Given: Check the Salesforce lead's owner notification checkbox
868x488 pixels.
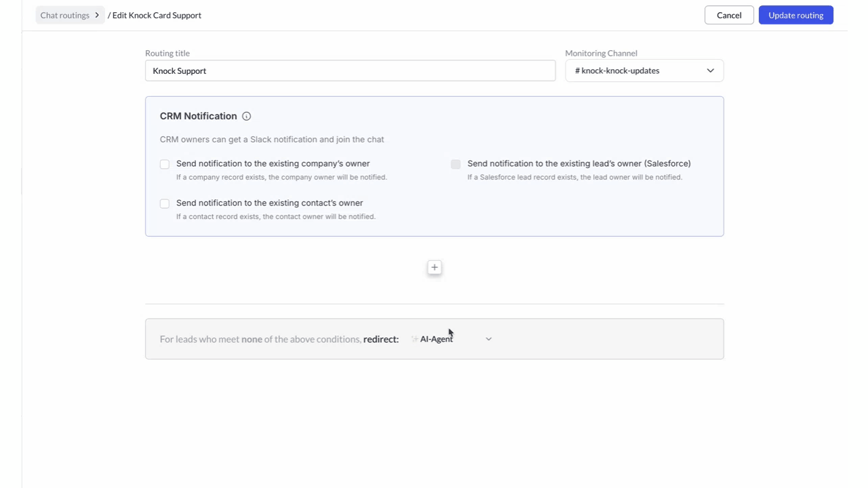Looking at the screenshot, I should 456,164.
